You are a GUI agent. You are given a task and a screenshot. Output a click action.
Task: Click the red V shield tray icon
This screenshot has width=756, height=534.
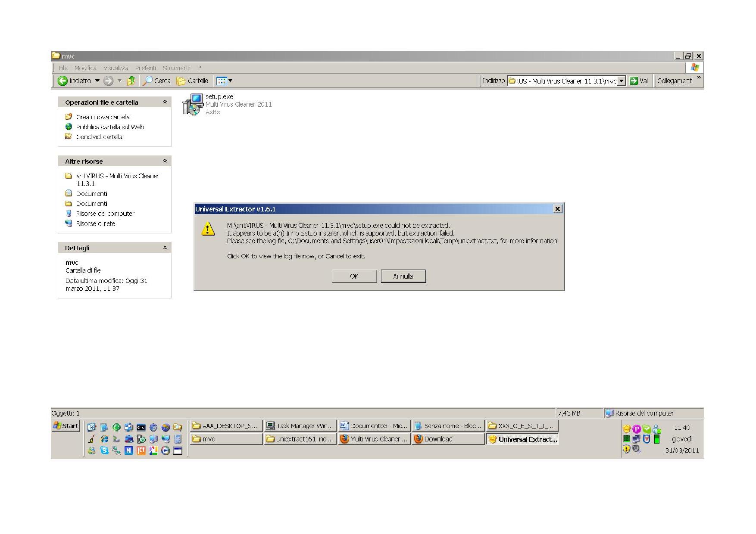(x=647, y=439)
